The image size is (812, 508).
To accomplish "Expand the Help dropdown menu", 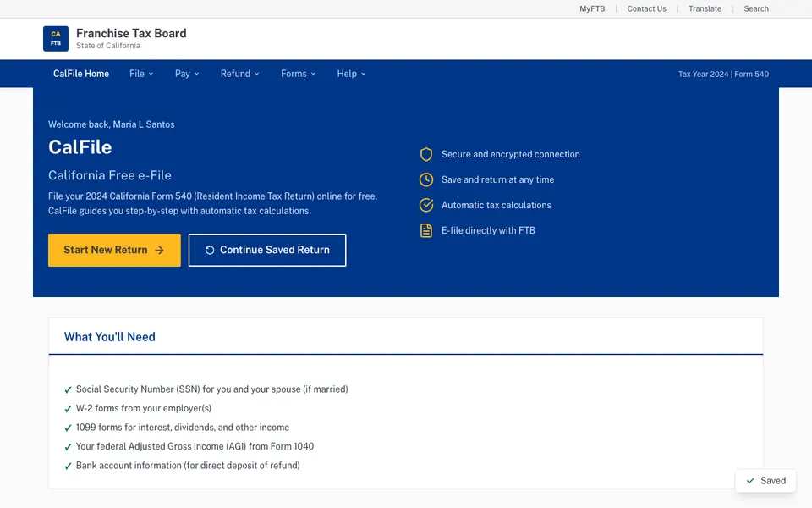I will (x=352, y=74).
